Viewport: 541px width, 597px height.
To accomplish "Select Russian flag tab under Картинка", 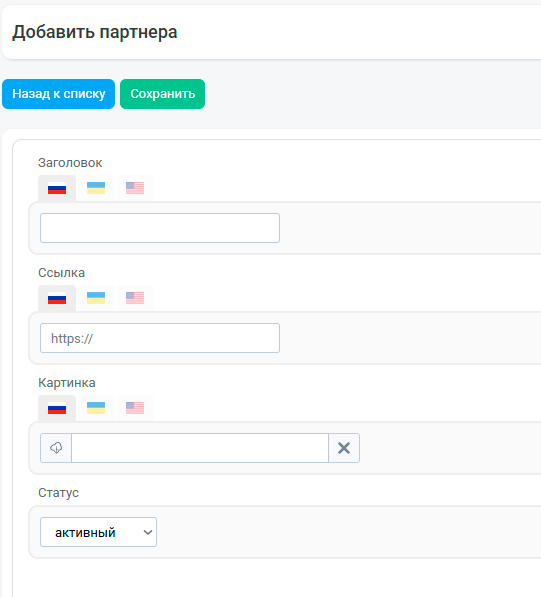I will (57, 409).
